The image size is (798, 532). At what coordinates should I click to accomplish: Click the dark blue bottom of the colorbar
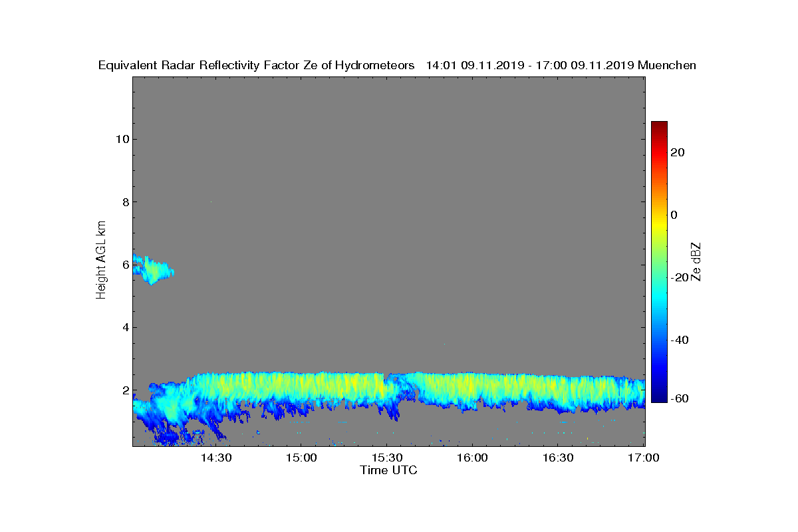[x=659, y=397]
